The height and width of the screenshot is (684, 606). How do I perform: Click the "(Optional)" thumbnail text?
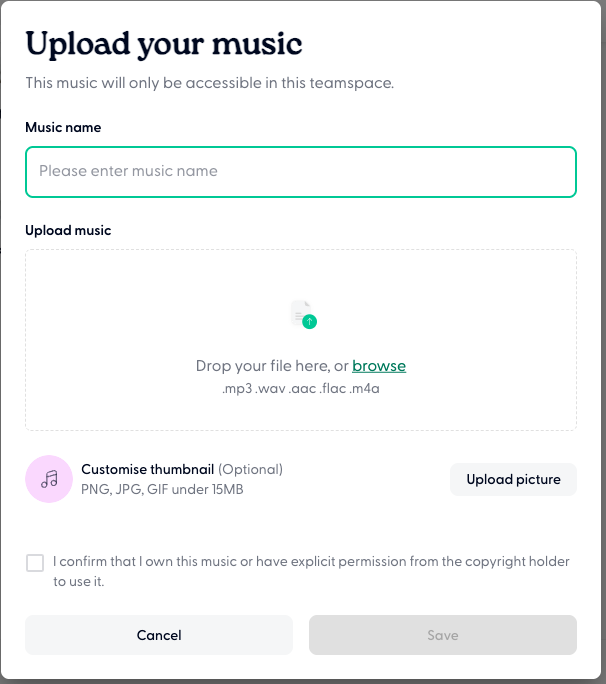tap(250, 469)
